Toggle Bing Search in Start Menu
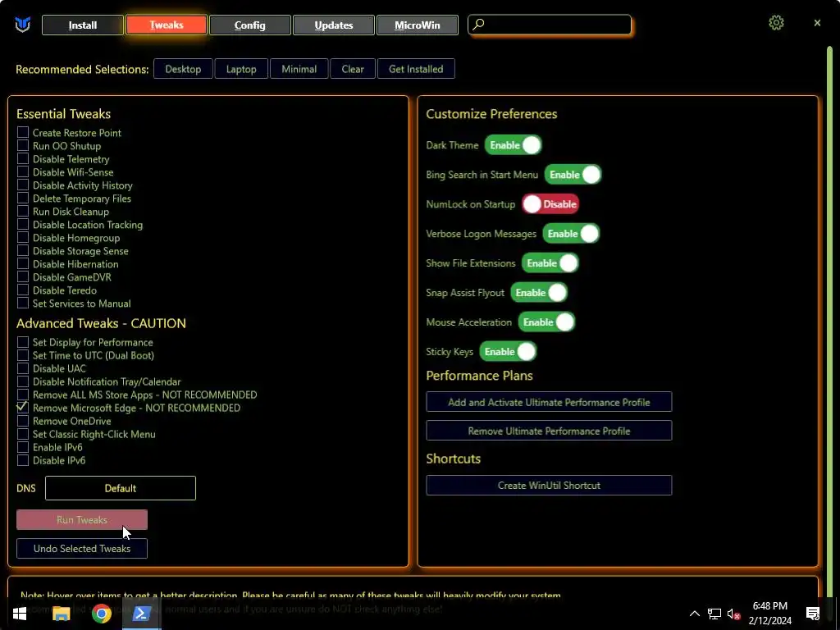The height and width of the screenshot is (630, 840). pyautogui.click(x=573, y=175)
